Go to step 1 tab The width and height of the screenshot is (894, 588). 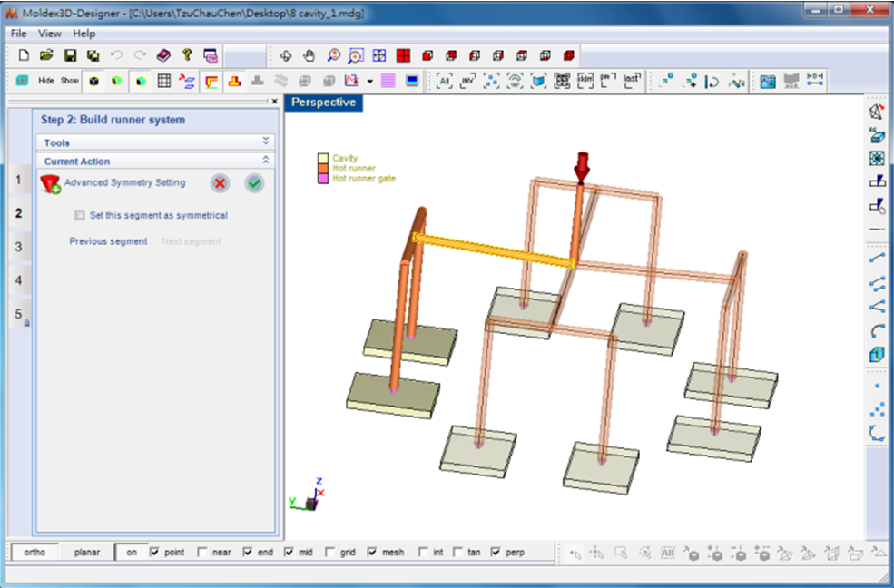pos(18,180)
